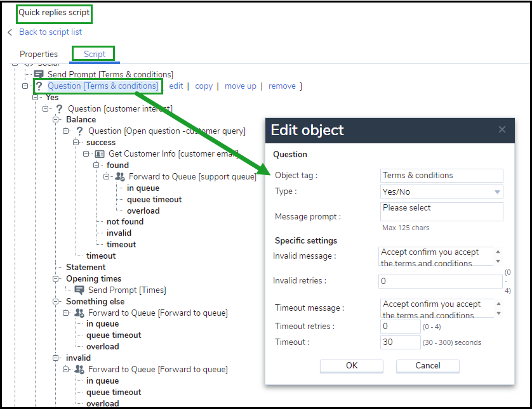Select the not found tree row
This screenshot has width=532, height=409.
[125, 221]
